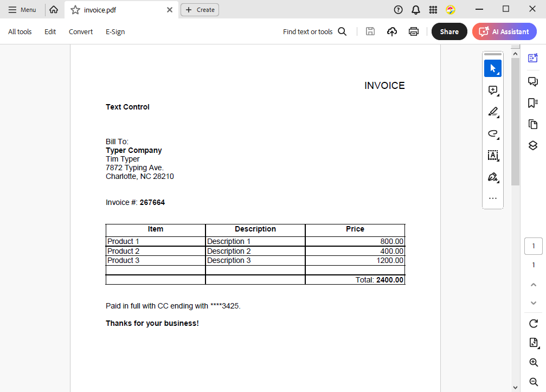
Task: Upload file to cloud icon
Action: pos(391,31)
